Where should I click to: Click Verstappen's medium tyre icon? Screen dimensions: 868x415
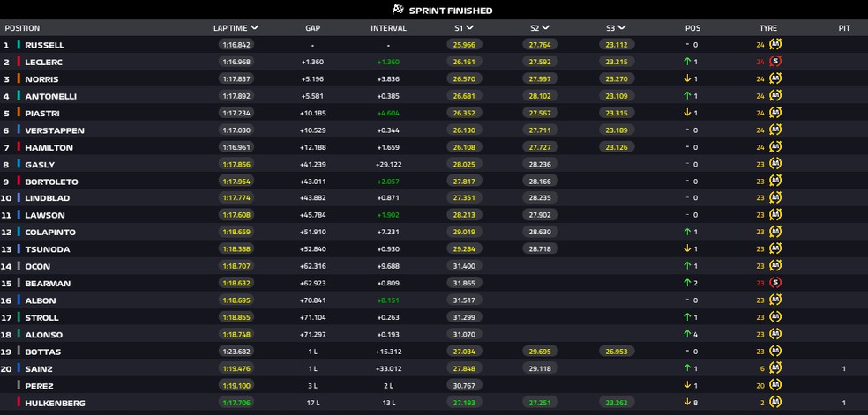775,130
